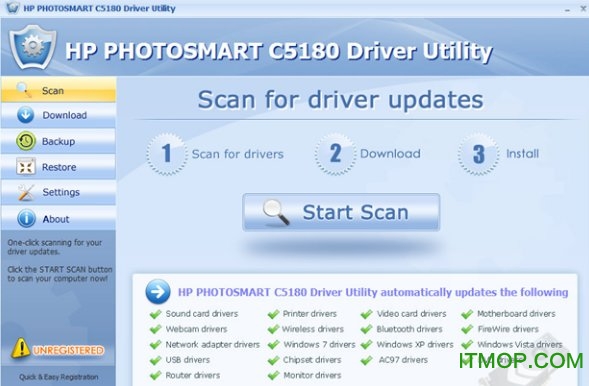Click the Settings tools icon

26,192
